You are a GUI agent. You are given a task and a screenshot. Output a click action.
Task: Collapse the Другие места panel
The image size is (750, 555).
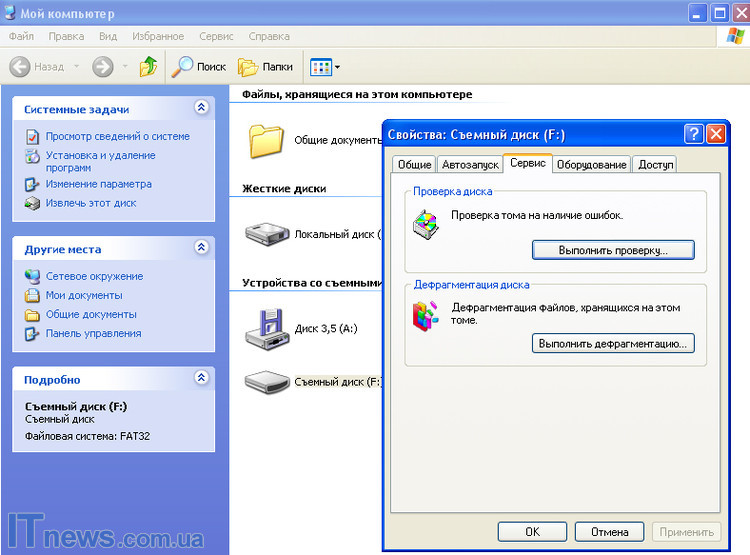pos(201,248)
